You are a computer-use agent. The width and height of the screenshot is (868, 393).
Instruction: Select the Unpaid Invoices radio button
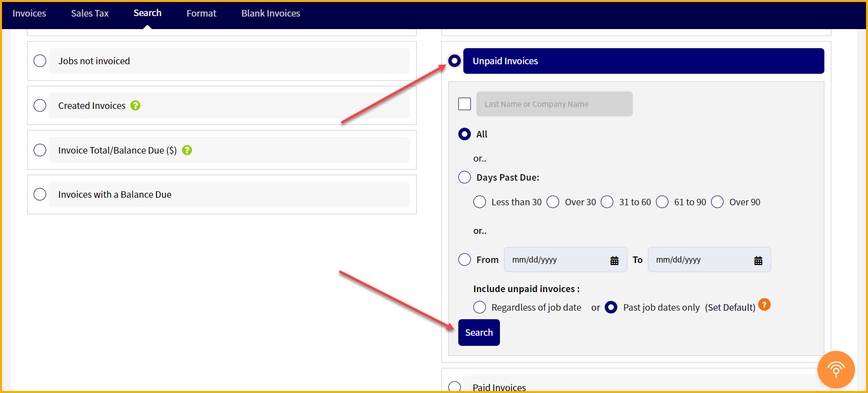click(454, 61)
